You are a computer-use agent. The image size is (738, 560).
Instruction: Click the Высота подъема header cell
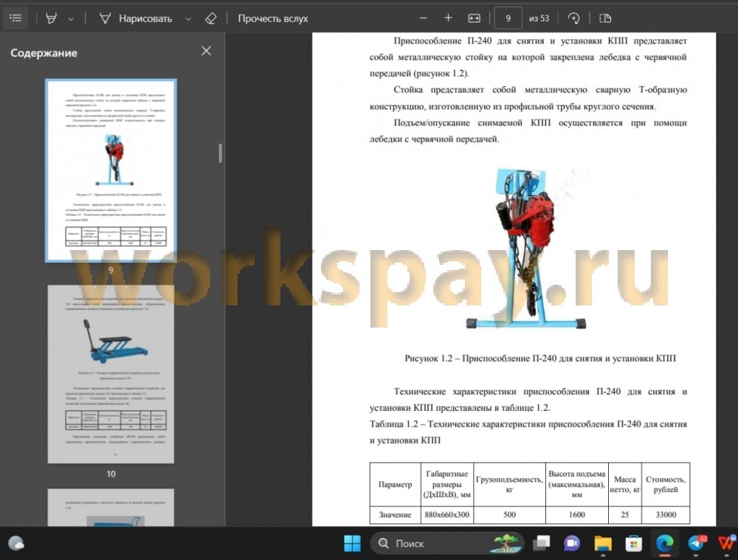pos(577,484)
